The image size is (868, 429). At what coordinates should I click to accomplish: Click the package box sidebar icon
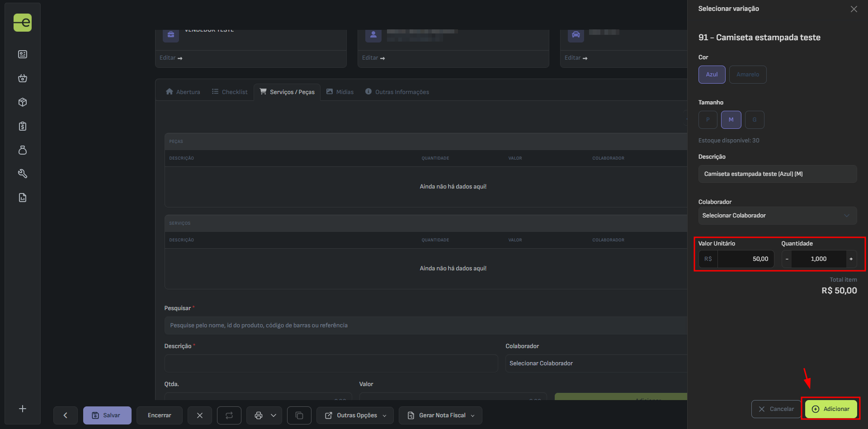click(23, 102)
